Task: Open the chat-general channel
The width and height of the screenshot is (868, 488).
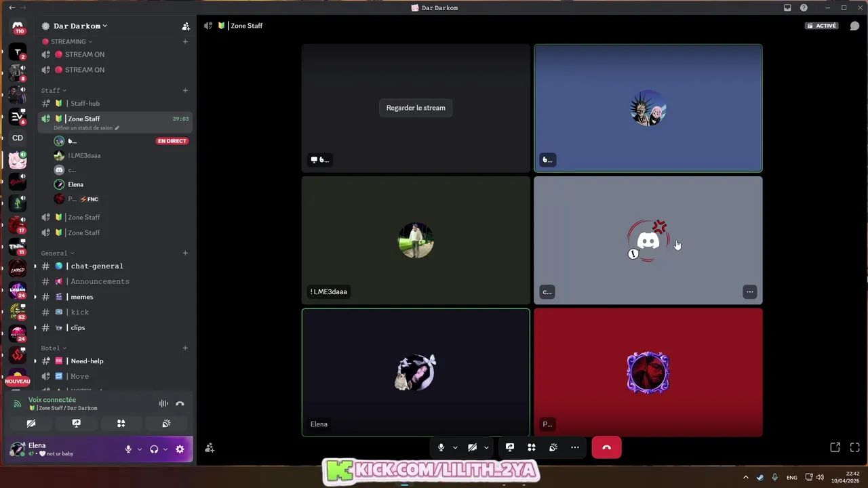Action: click(115, 266)
